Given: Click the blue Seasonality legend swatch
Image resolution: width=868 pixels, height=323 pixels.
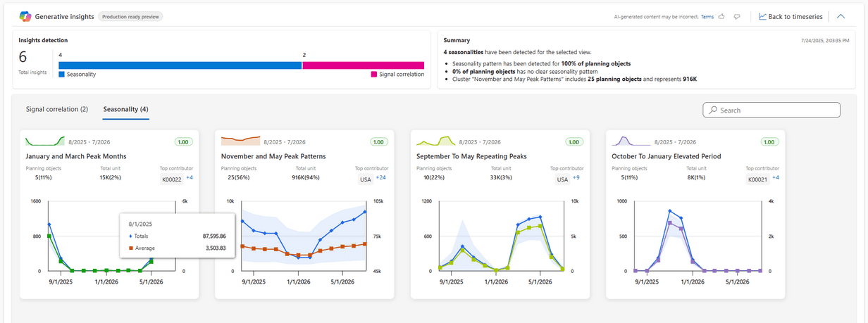Looking at the screenshot, I should pyautogui.click(x=62, y=74).
